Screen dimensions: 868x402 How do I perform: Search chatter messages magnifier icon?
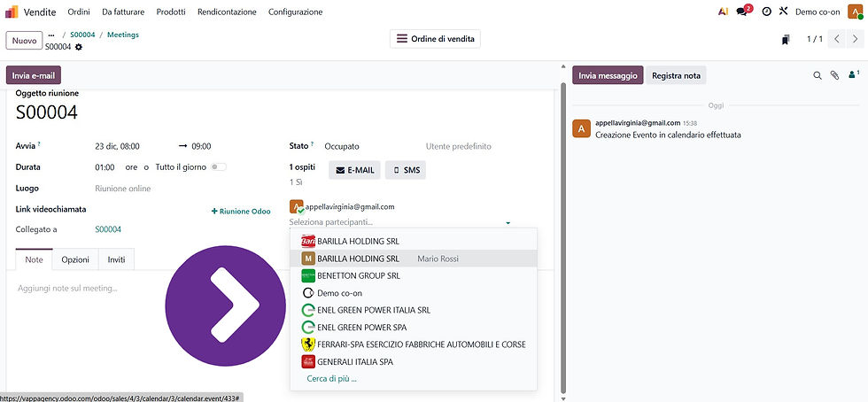[817, 76]
